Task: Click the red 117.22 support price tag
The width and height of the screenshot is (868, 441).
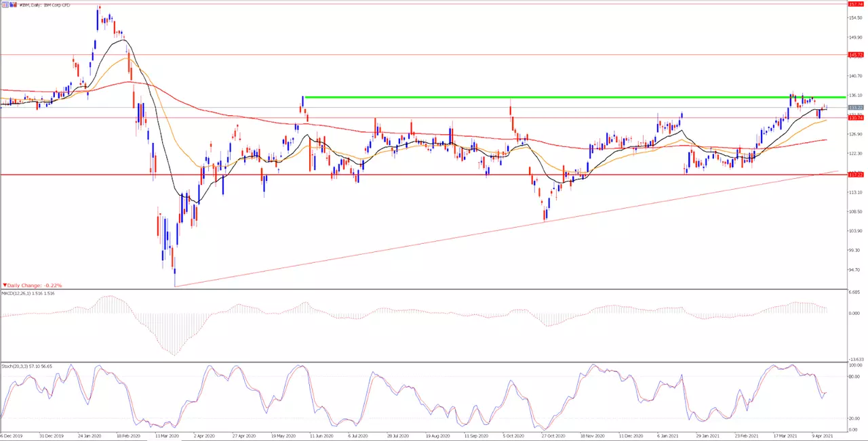Action: pos(855,175)
